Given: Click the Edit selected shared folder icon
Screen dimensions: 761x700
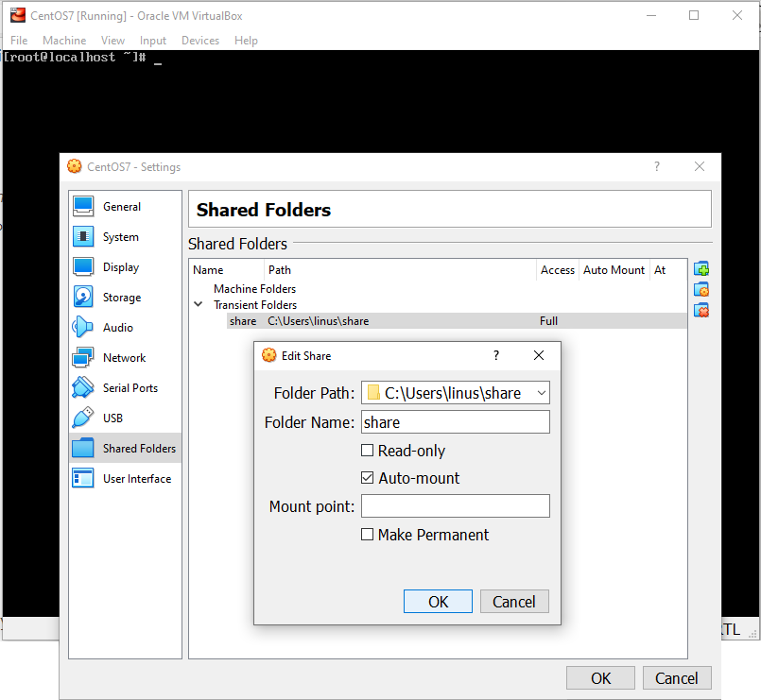Looking at the screenshot, I should (x=701, y=290).
